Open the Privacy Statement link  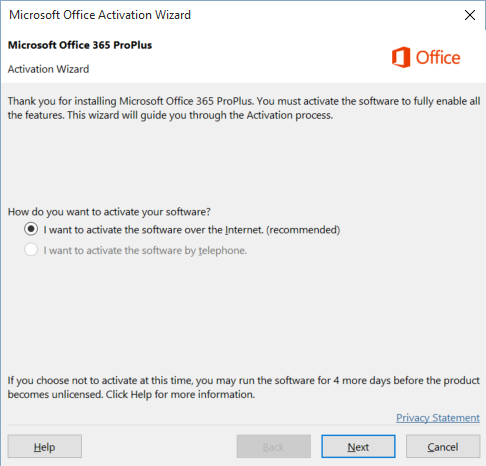438,418
